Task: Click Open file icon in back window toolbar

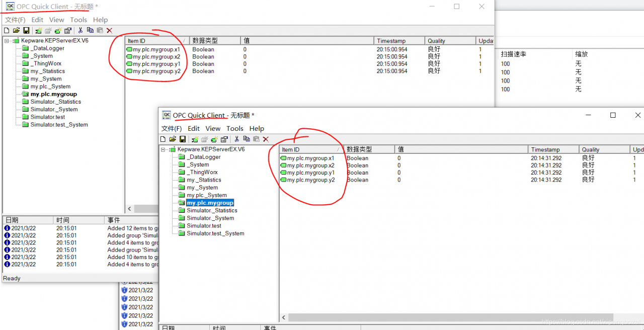Action: pos(16,31)
